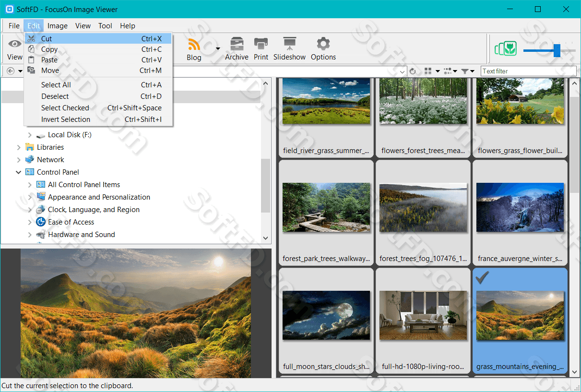
Task: Click the back navigation arrow
Action: click(11, 71)
